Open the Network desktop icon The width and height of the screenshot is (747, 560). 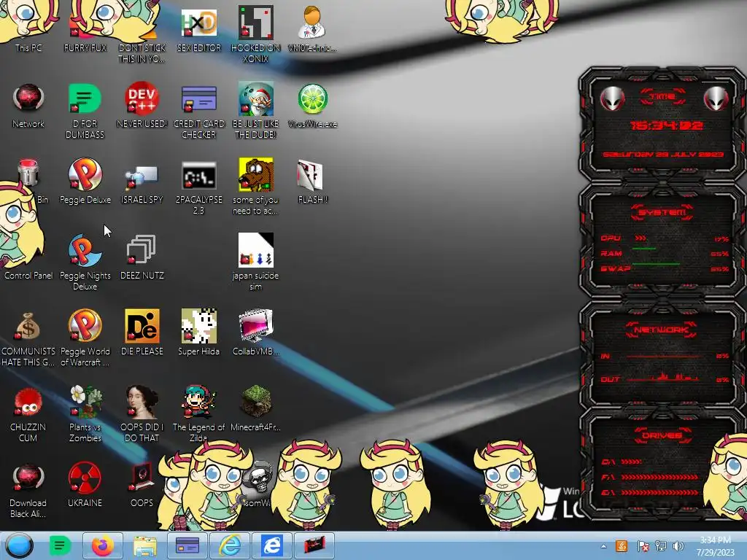tap(28, 106)
